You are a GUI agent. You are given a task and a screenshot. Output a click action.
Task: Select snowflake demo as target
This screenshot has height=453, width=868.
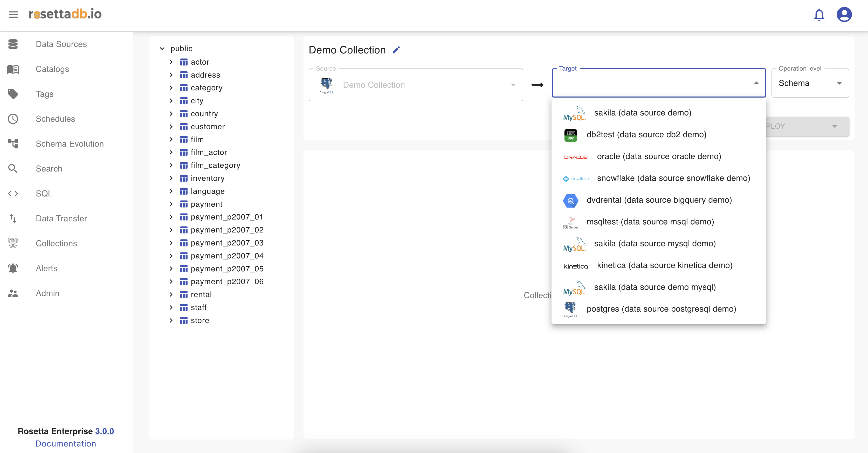pos(673,178)
